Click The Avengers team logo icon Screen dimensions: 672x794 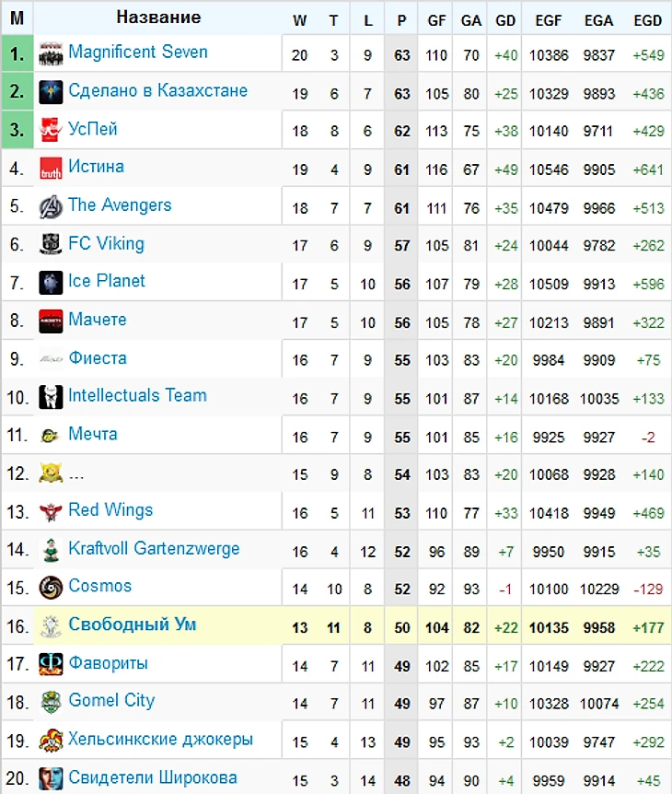click(51, 206)
